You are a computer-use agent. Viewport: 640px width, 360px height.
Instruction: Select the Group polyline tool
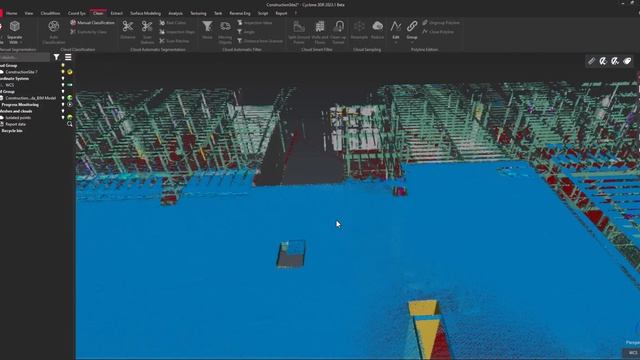[x=412, y=29]
